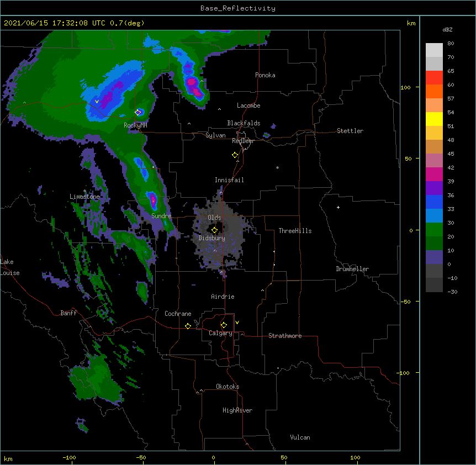Click the RockyMH label
This screenshot has height=465, width=476.
(135, 125)
